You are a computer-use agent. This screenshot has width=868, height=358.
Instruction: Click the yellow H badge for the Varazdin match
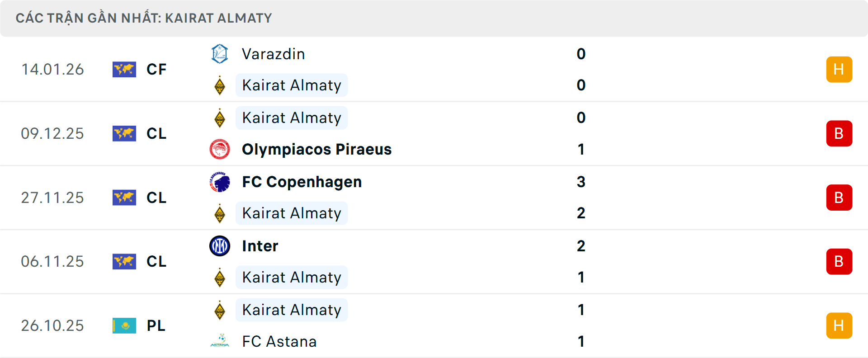tap(839, 69)
